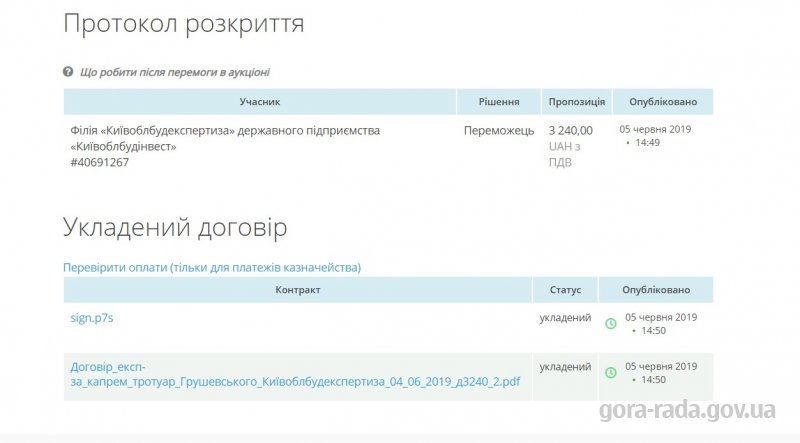This screenshot has height=443, width=800.
Task: Click the clock icon in sign.p7s row
Action: (611, 324)
